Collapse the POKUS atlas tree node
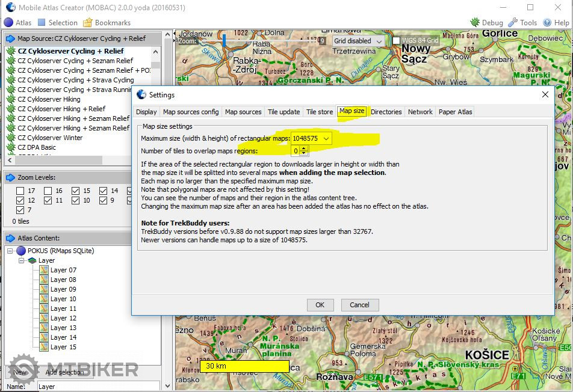This screenshot has width=573, height=392. click(x=10, y=251)
